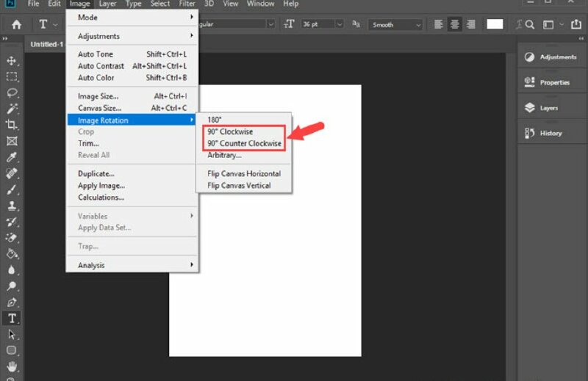Select the Frame tool
Screen dimensions: 588x381
point(12,141)
